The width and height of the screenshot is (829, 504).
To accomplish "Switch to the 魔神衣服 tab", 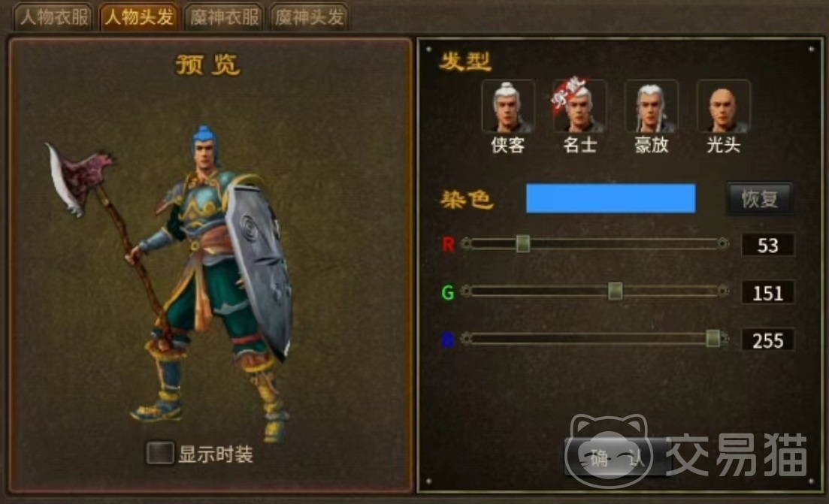I will 224,17.
